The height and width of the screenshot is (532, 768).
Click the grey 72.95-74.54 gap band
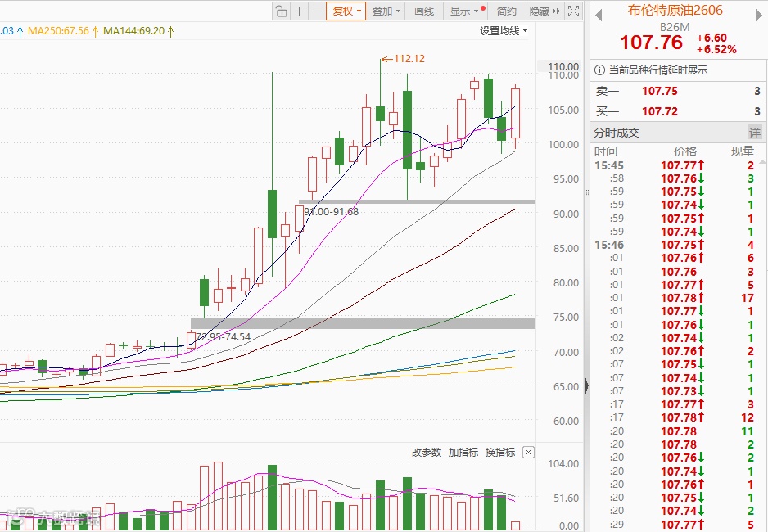(x=363, y=323)
